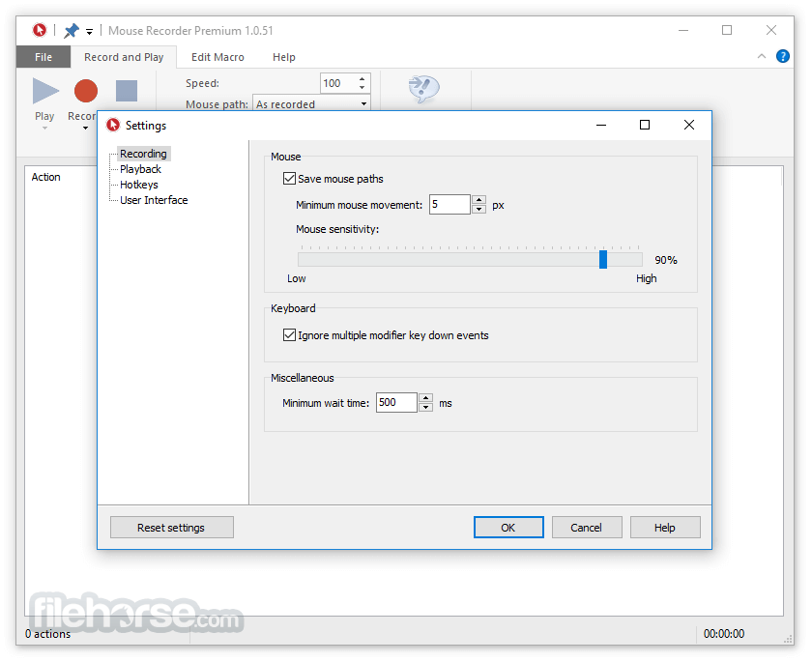
Task: Decrease minimum wait time value
Action: 425,407
